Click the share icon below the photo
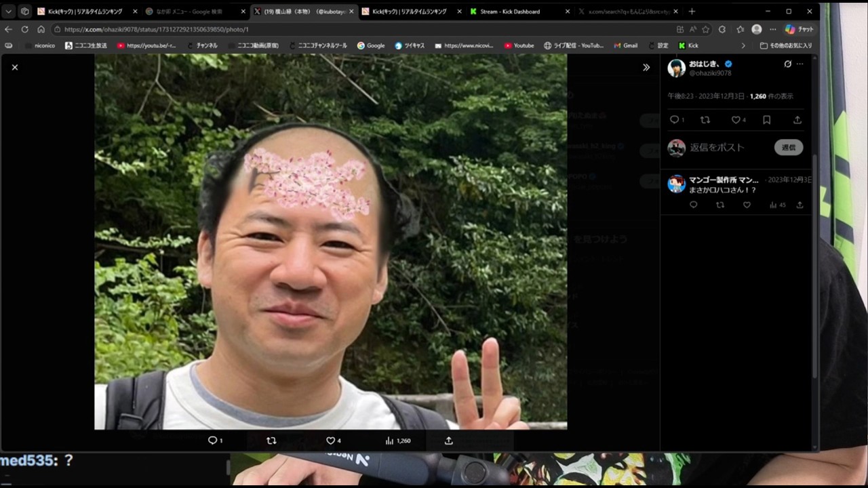The height and width of the screenshot is (488, 868). (x=448, y=441)
